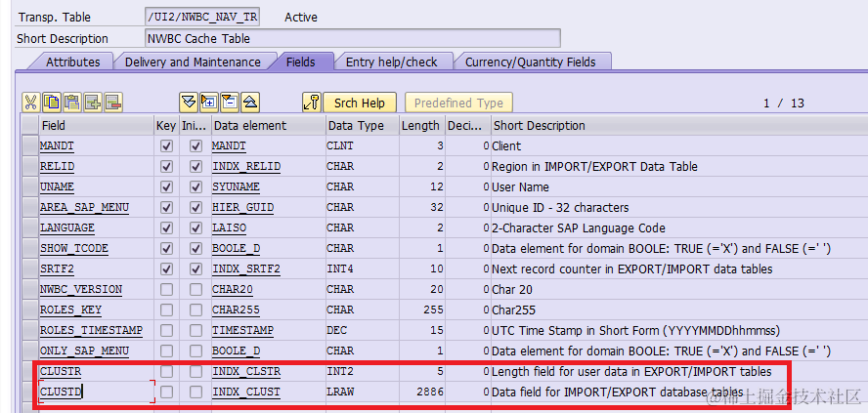The height and width of the screenshot is (413, 868).
Task: Toggle the Initial Values checkbox for RELID
Action: [195, 166]
